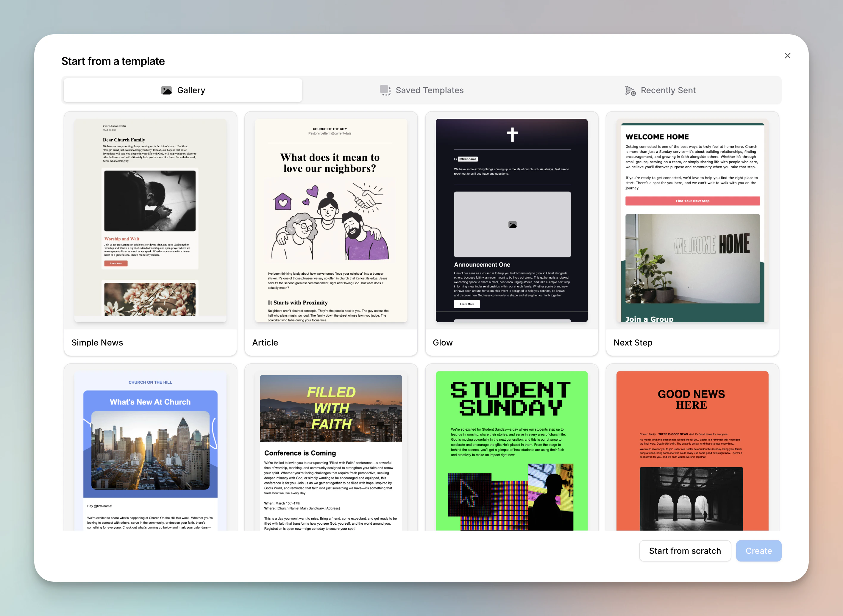
Task: Switch to the Gallery tab
Action: (x=183, y=90)
